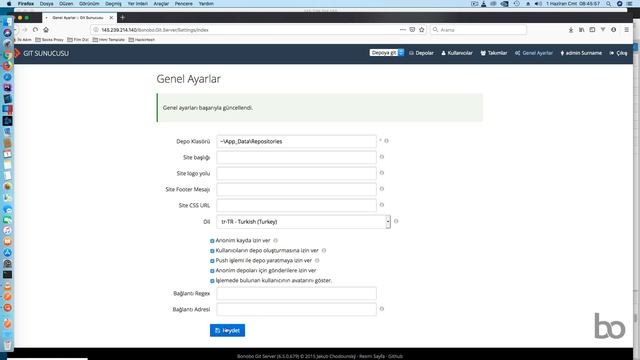Toggle Firefox sidebar icon
Screen dimensions: 640x360
pos(592,30)
